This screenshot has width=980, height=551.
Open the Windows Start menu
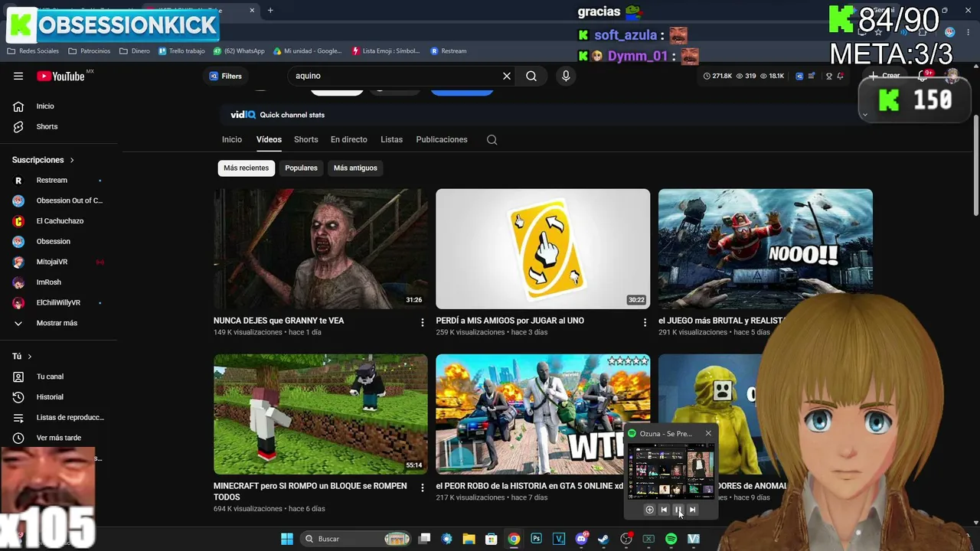click(287, 539)
